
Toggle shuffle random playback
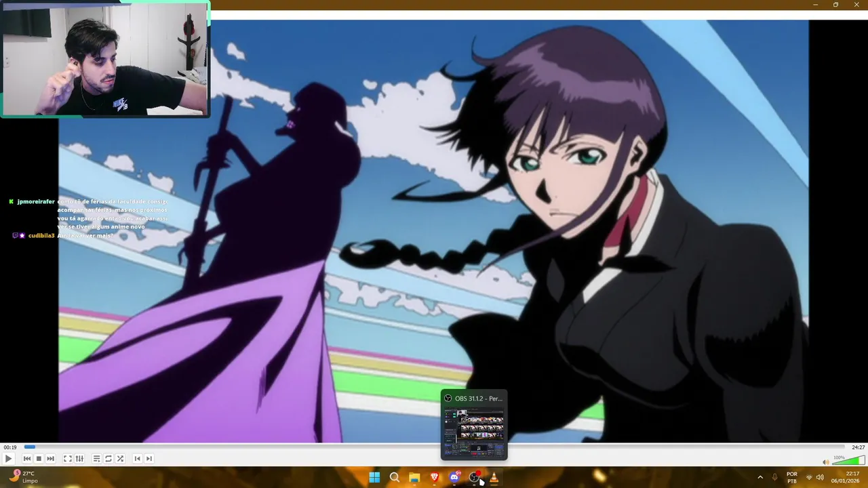(x=120, y=459)
